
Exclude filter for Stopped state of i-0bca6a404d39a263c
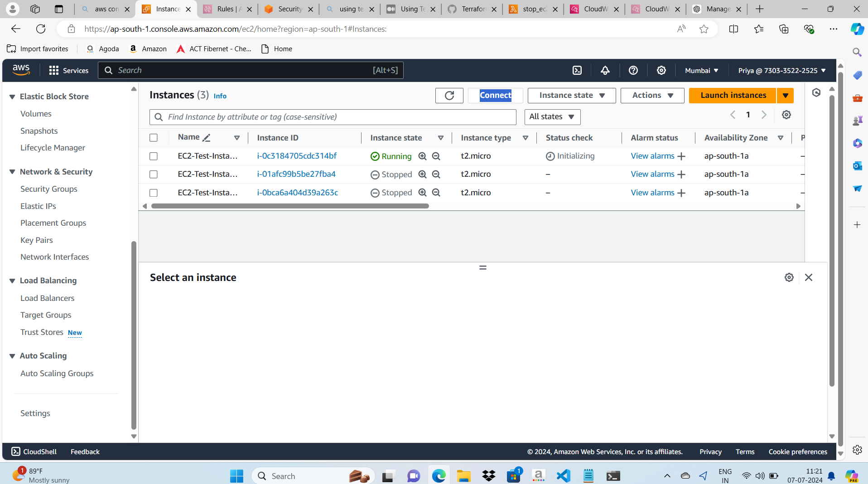pyautogui.click(x=436, y=193)
